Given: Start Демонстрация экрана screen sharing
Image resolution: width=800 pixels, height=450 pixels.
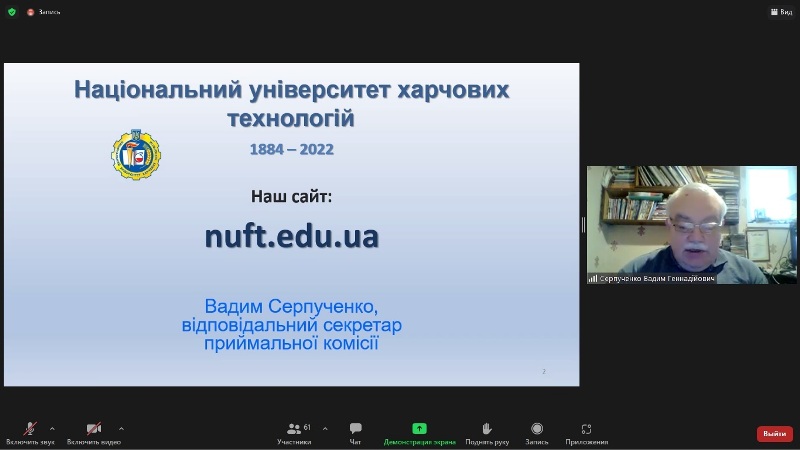Looking at the screenshot, I should tap(419, 433).
